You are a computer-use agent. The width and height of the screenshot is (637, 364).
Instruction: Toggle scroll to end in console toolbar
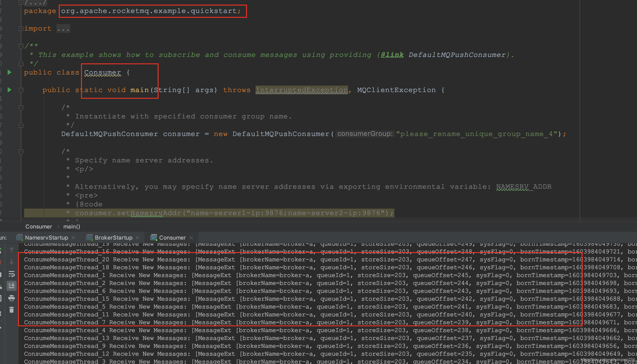pyautogui.click(x=12, y=286)
